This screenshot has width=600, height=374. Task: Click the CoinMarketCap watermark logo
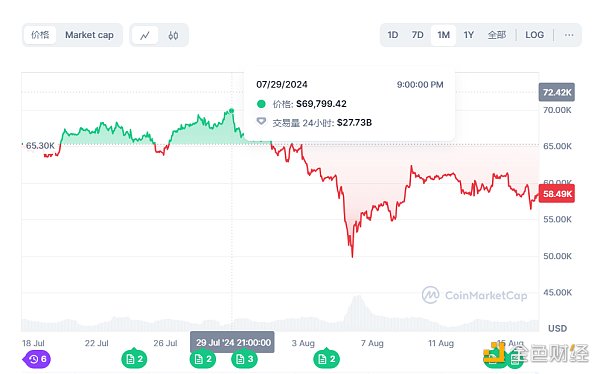474,295
